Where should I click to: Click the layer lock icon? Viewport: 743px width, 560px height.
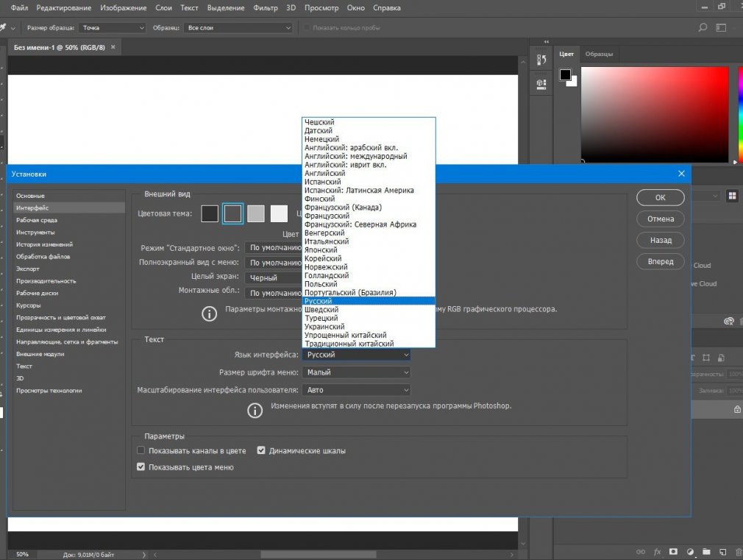tap(737, 409)
